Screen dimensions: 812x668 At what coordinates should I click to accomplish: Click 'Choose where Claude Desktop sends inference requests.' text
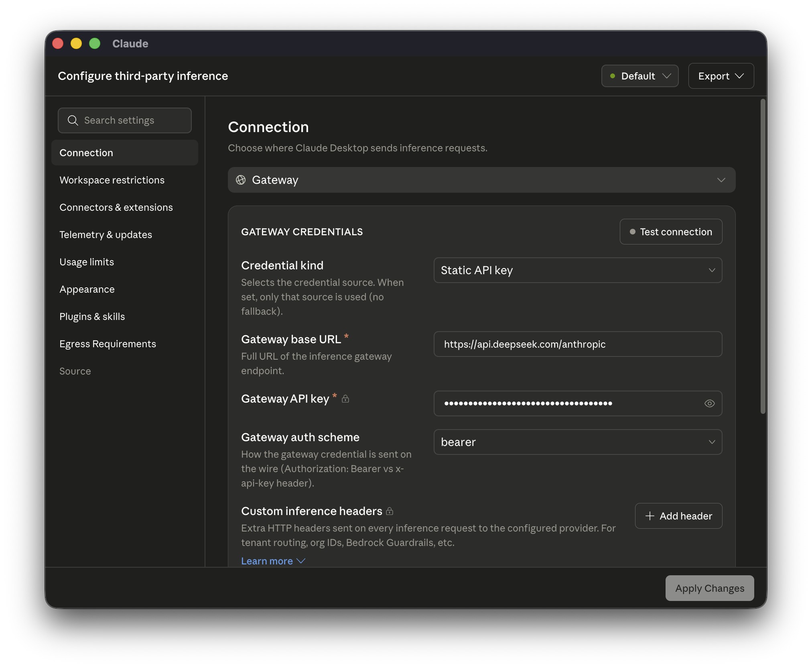357,148
